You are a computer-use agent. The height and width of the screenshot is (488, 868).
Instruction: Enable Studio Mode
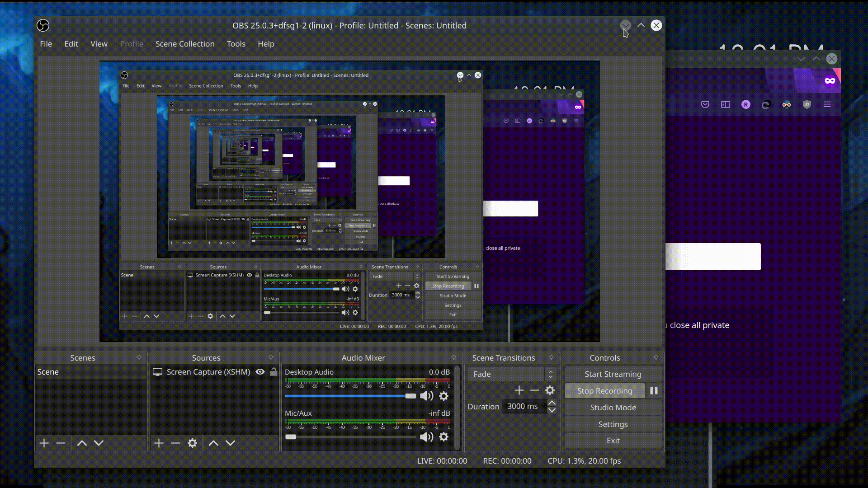(613, 408)
